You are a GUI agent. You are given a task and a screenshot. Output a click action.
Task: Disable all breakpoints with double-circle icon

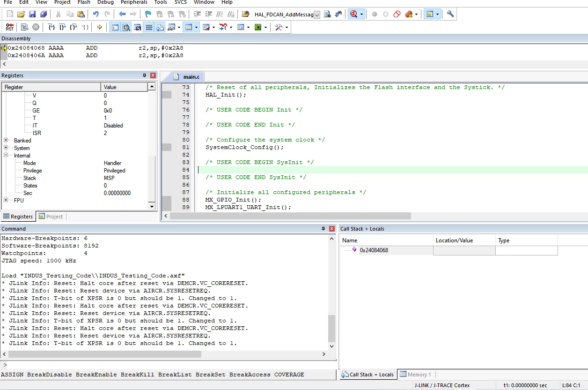coord(397,14)
